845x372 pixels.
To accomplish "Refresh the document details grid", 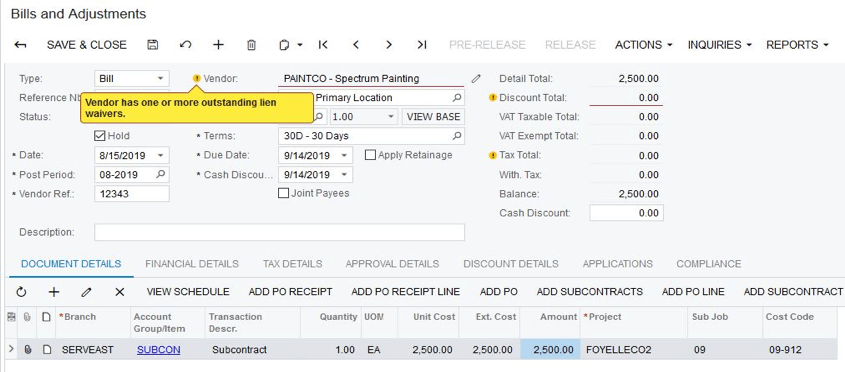I will click(21, 292).
